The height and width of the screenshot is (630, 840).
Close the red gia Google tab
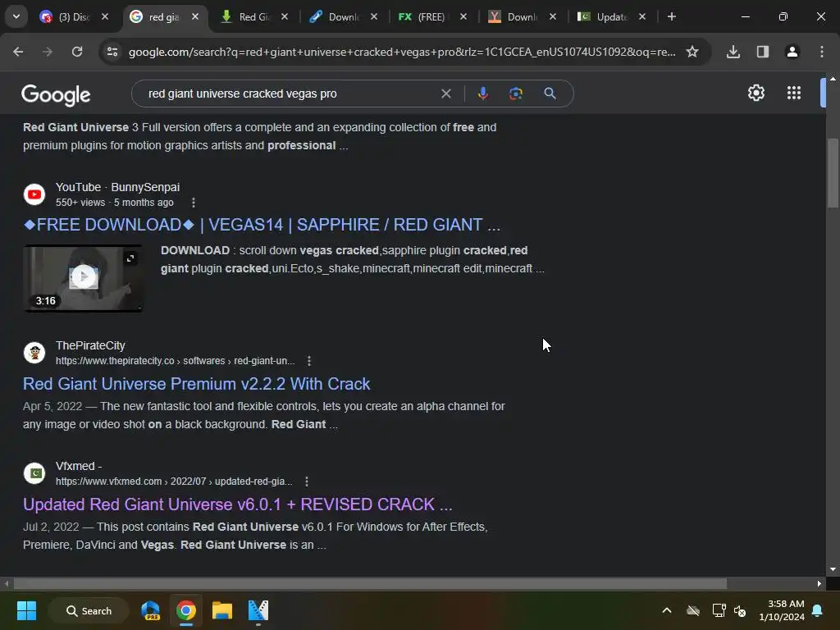click(x=195, y=16)
